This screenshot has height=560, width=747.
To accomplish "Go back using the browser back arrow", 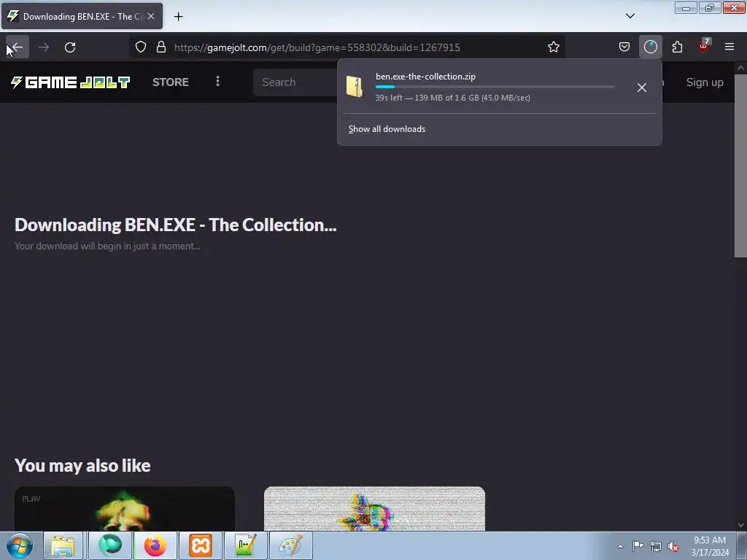I will pyautogui.click(x=18, y=47).
